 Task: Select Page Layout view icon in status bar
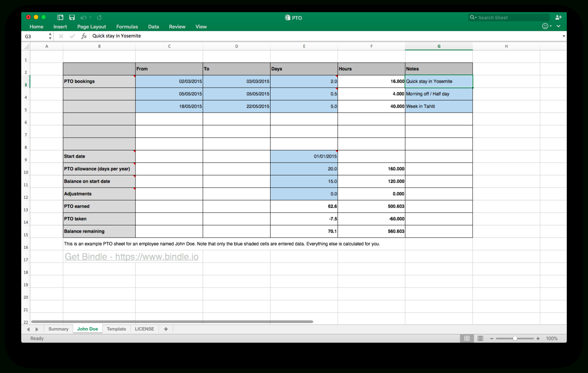(x=480, y=338)
